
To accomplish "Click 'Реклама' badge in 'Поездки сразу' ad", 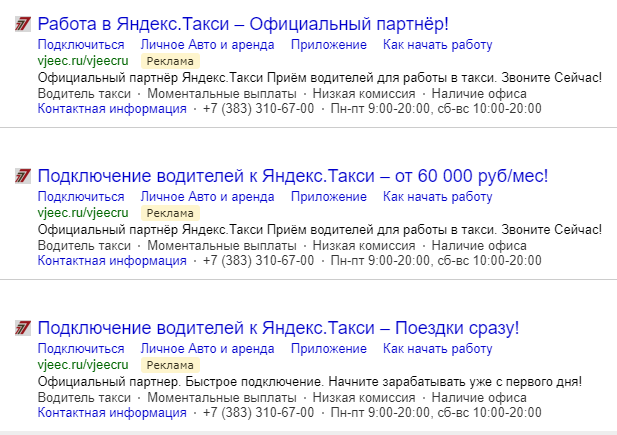I will [170, 365].
